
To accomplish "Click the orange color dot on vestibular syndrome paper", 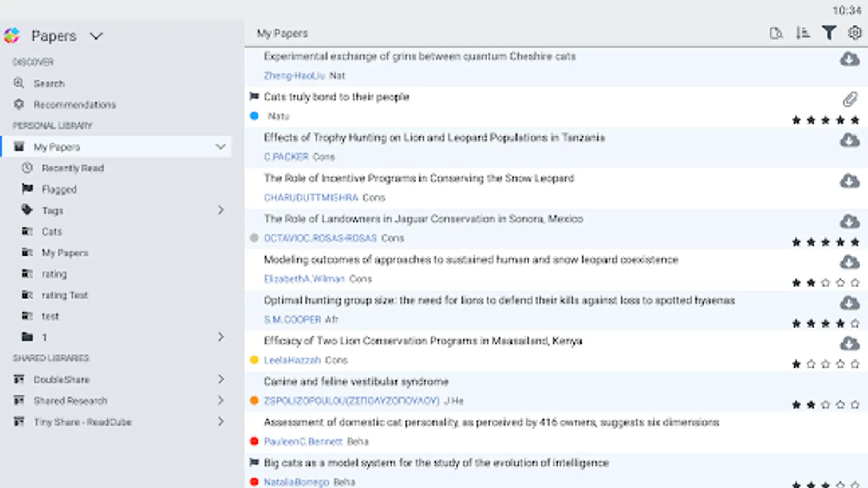I will (x=253, y=401).
